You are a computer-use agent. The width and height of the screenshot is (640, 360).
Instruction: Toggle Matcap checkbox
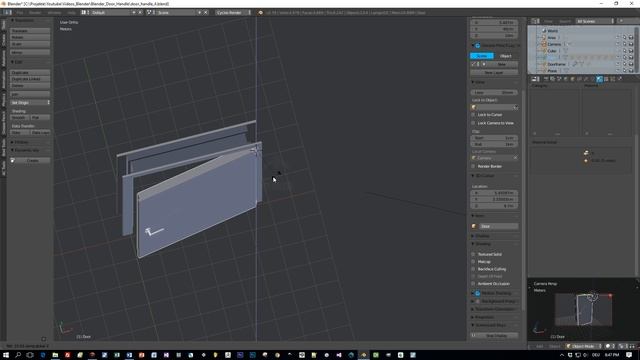tap(473, 262)
